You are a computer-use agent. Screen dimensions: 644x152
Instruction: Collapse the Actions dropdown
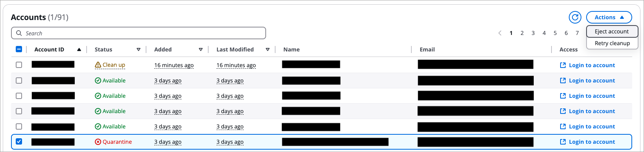(x=609, y=17)
